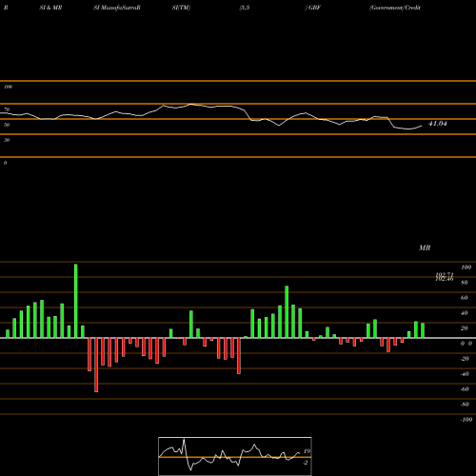Image resolution: width=476 pixels, height=476 pixels.
Task: Click the RSI axis label 70
Action: [x=7, y=109]
